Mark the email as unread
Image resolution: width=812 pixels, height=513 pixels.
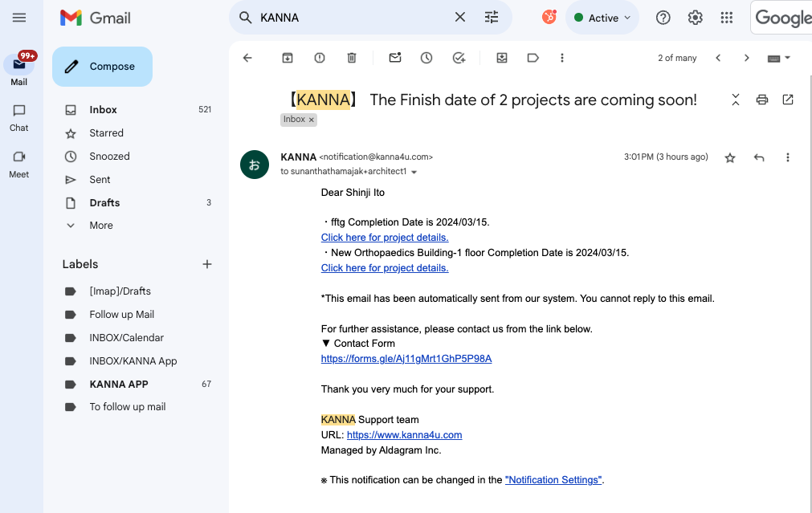tap(394, 57)
